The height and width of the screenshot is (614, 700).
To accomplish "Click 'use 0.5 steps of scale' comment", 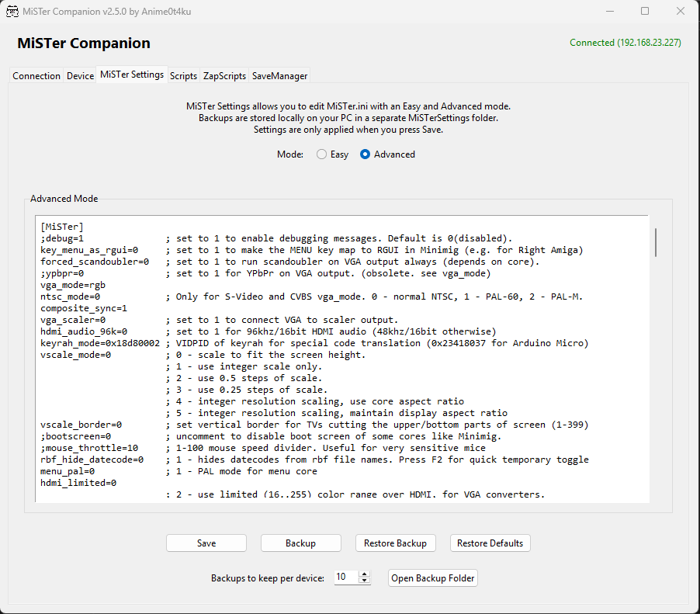I will coord(244,378).
